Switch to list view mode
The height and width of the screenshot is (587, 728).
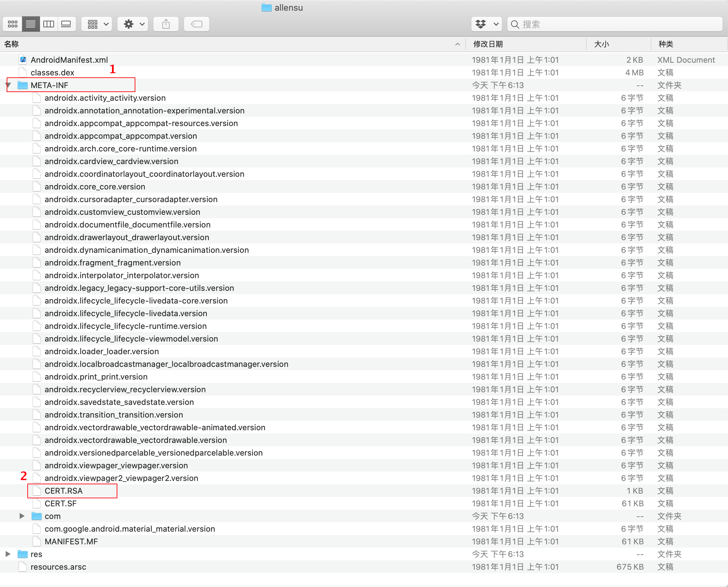31,24
